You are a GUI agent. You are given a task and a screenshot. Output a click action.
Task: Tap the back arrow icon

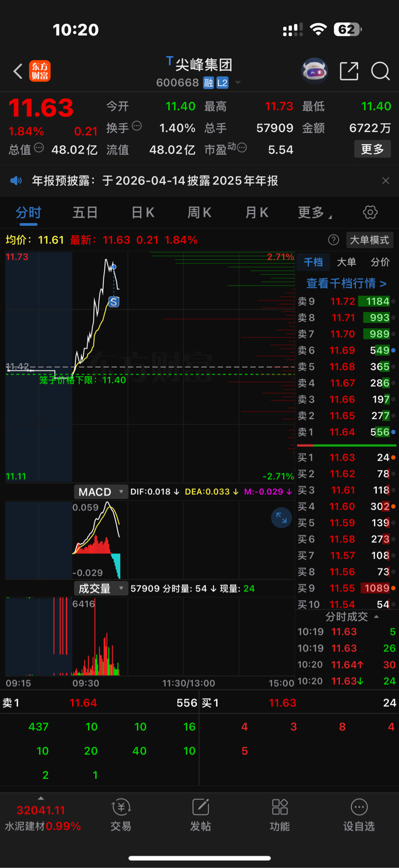(x=18, y=71)
